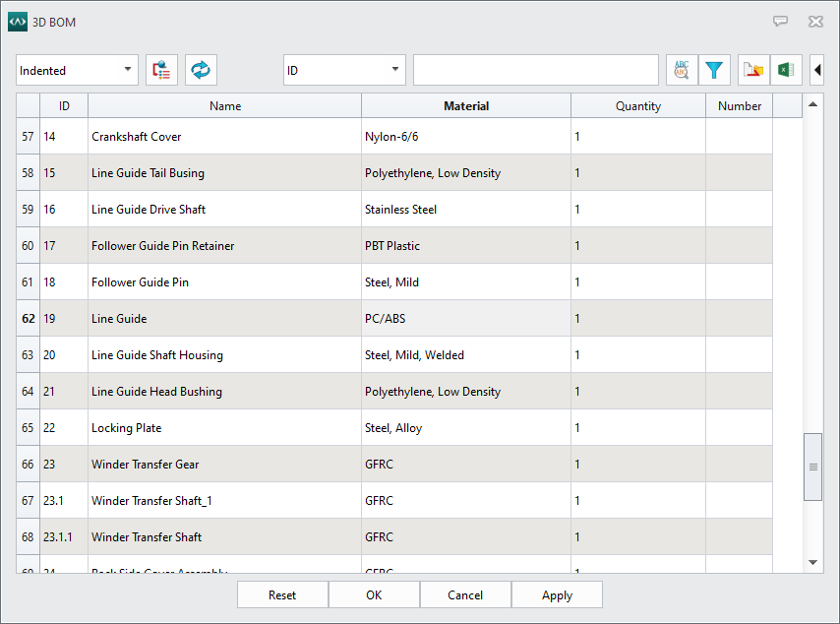Select row header 62
This screenshot has width=840, height=624.
(28, 319)
